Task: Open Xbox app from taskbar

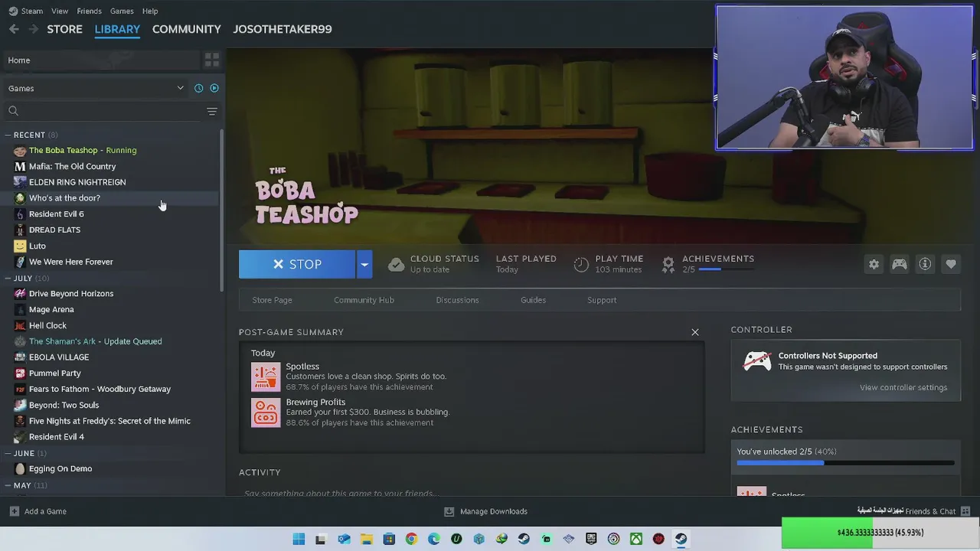Action: pos(636,539)
